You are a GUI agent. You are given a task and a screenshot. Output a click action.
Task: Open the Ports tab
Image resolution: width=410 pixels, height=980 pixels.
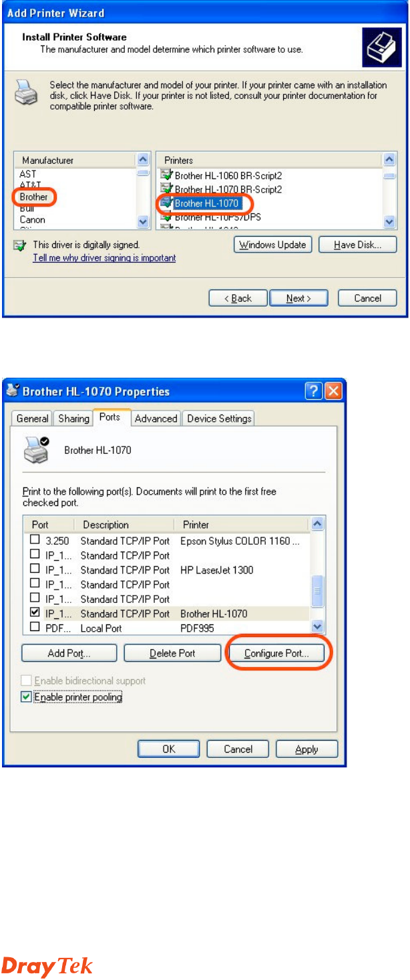coord(110,416)
